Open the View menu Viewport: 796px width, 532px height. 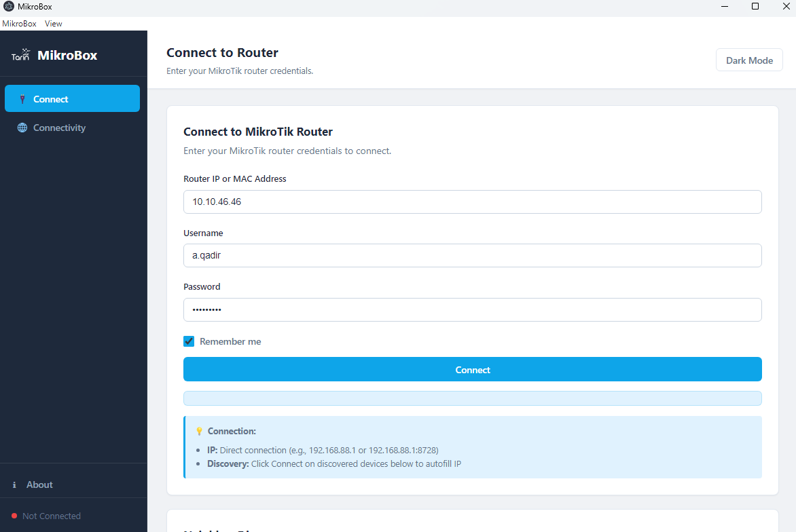point(54,24)
